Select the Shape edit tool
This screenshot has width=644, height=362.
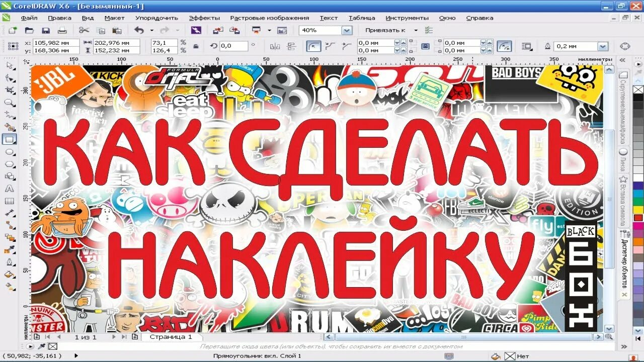tap(10, 78)
